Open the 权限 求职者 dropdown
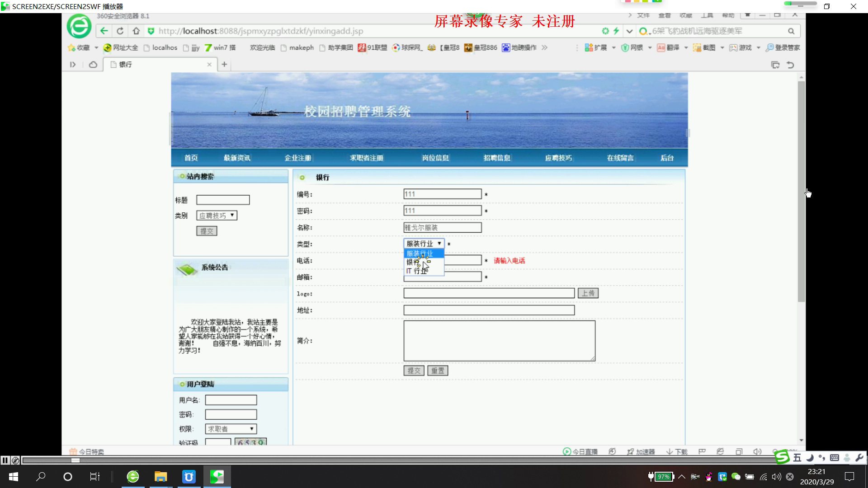 (x=231, y=429)
